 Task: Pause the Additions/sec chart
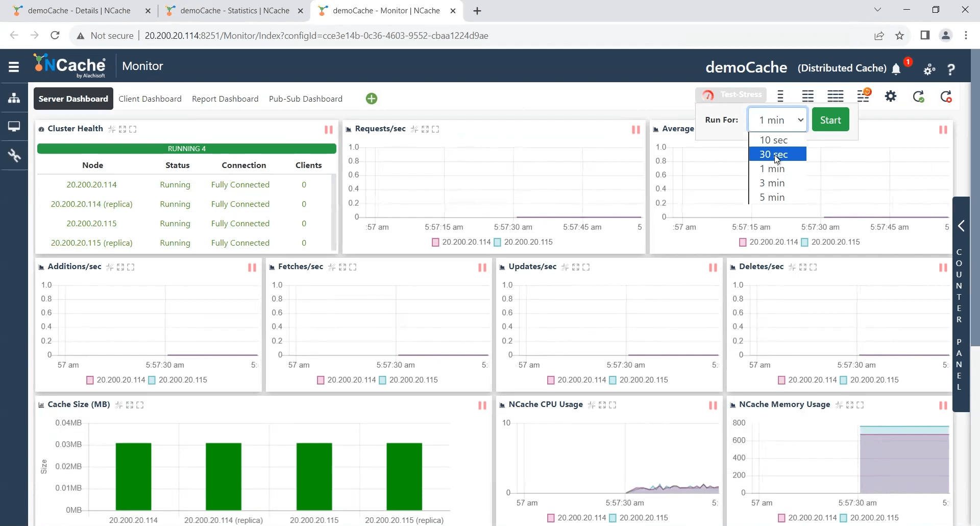(252, 268)
